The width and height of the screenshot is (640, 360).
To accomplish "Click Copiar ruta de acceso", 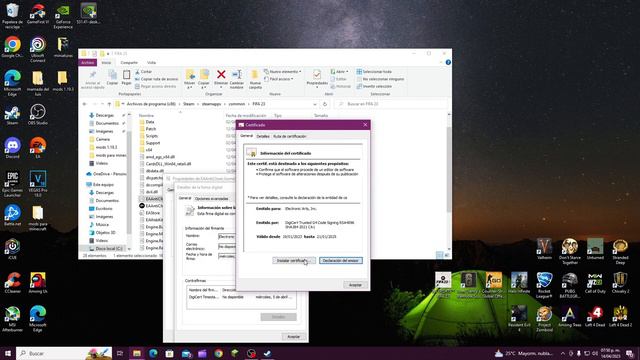I will 156,79.
